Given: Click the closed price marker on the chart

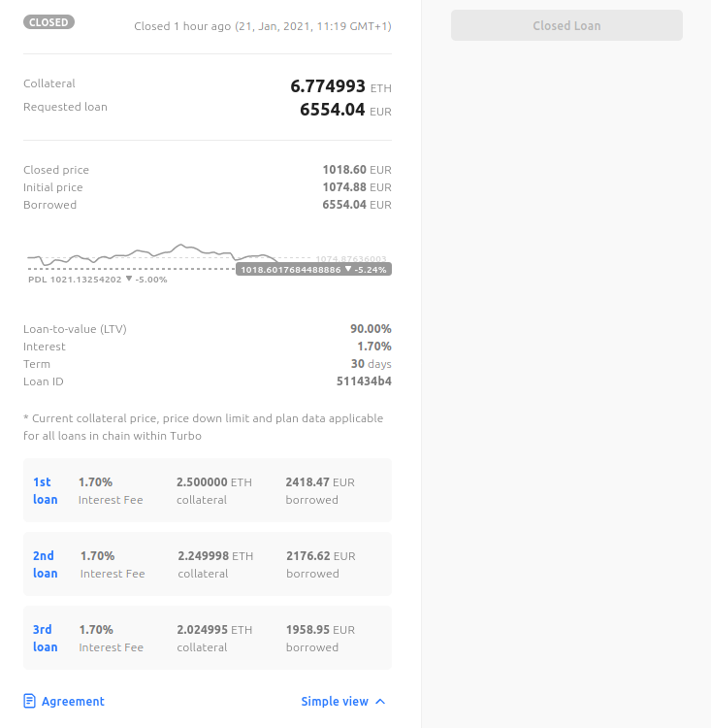Looking at the screenshot, I should coord(290,269).
